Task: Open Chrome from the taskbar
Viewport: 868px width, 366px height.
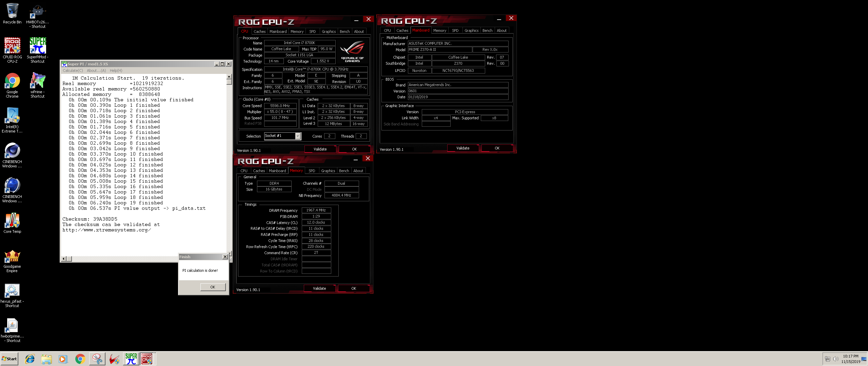Action: click(80, 359)
